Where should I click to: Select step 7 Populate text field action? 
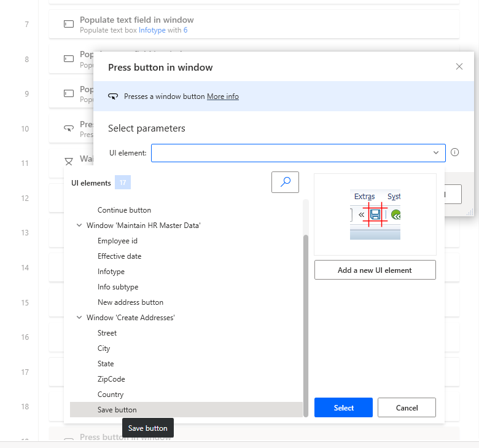tap(254, 24)
